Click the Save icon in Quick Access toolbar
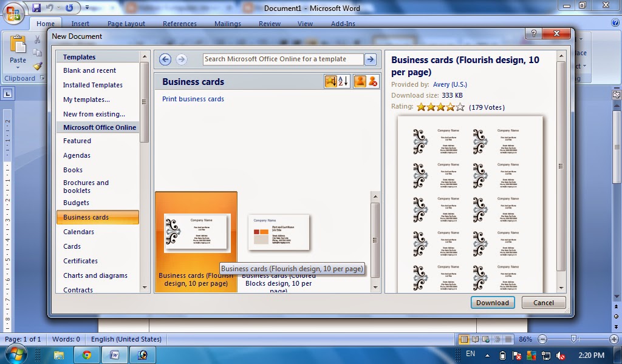Image resolution: width=622 pixels, height=364 pixels. click(x=36, y=7)
